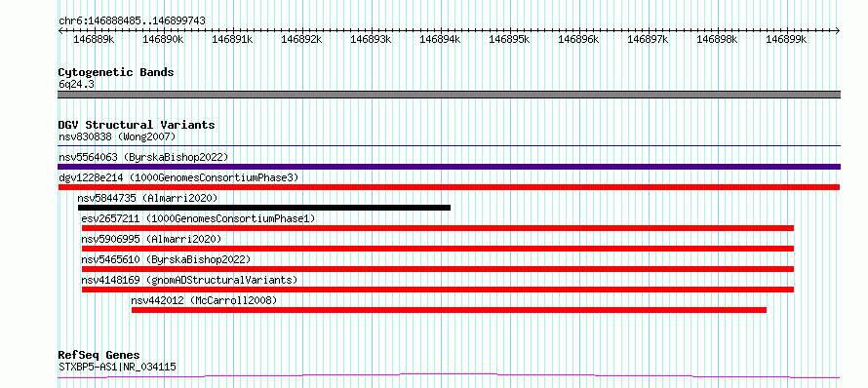Select the purple nsv5564063 variant bar
Viewport: 868px width, 388px height.
(449, 167)
